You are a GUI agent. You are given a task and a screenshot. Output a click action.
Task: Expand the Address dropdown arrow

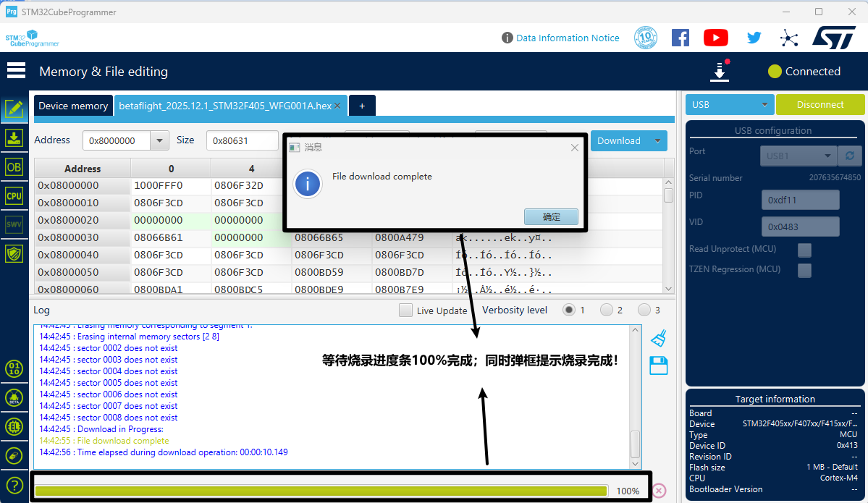point(159,140)
